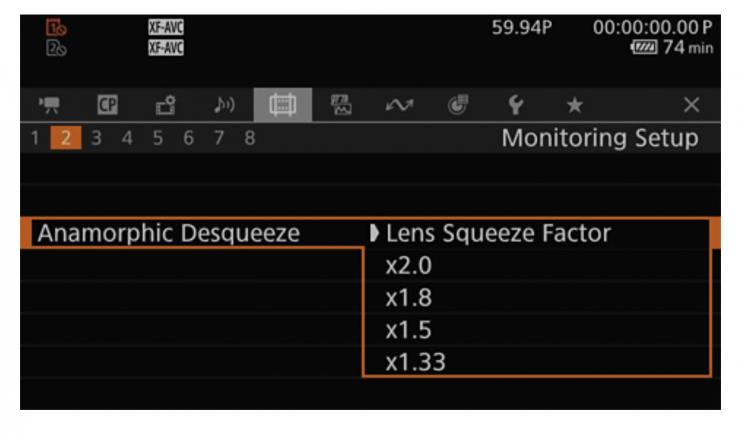Select the x1.33 desqueeze option
Viewport: 740px width, 435px height.
[415, 362]
